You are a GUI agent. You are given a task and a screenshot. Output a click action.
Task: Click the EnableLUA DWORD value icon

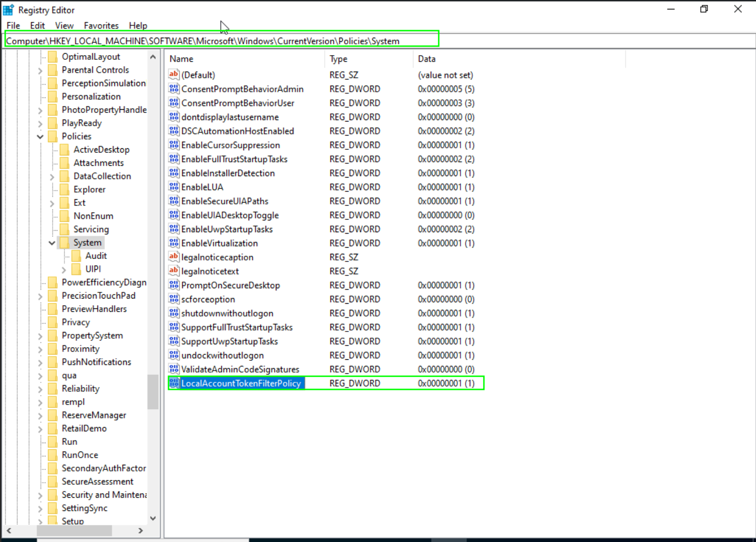point(174,187)
